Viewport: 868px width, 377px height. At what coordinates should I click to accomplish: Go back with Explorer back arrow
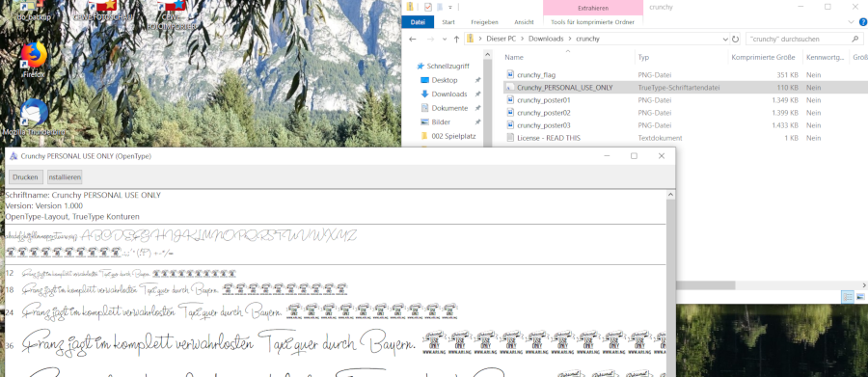click(412, 40)
